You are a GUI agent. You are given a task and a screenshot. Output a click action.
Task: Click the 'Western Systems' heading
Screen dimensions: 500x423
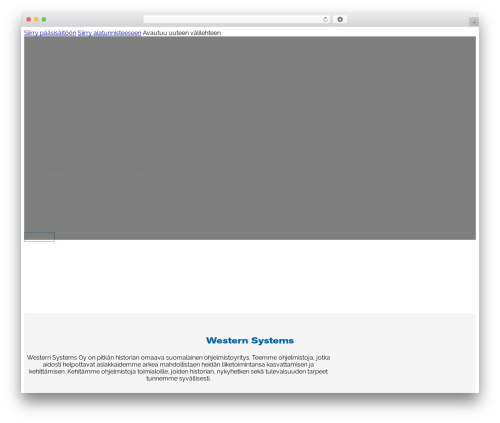(x=250, y=340)
